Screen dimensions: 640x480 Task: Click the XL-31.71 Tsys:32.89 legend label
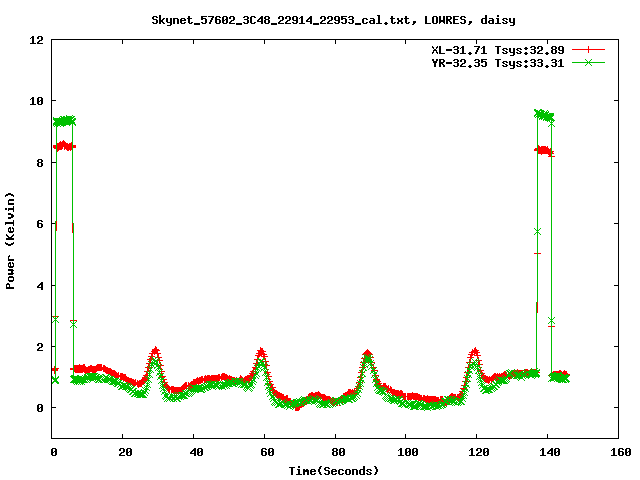(x=498, y=50)
